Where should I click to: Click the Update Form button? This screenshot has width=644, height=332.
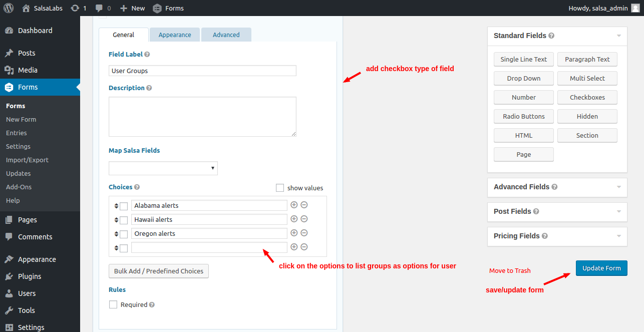click(x=601, y=268)
